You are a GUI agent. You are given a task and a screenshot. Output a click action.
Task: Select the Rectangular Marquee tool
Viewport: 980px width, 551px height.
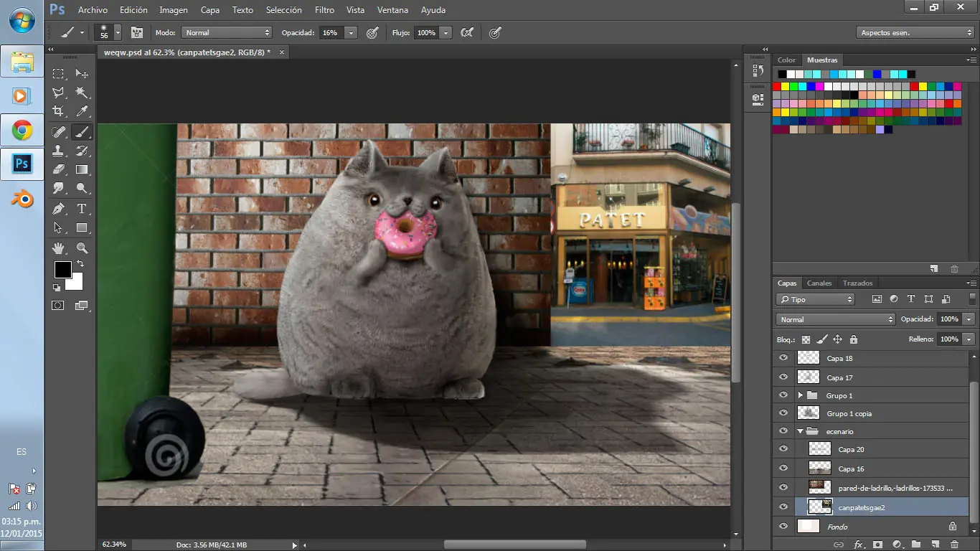(58, 73)
